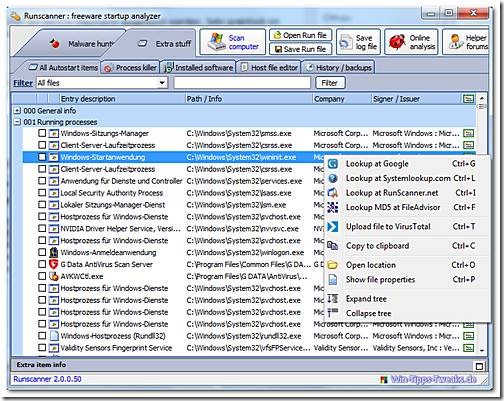Sort by Company column header
This screenshot has width=504, height=401.
342,99
